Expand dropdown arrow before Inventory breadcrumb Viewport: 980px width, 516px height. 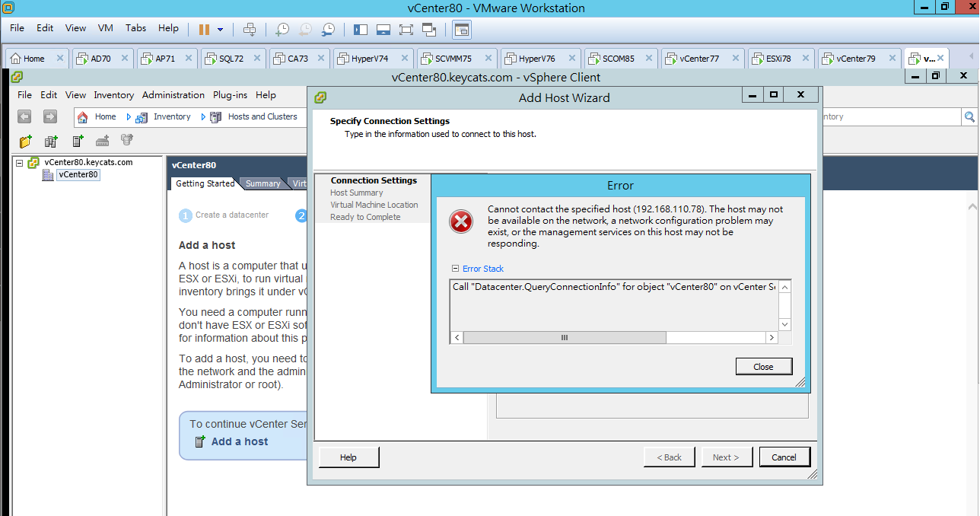click(129, 117)
